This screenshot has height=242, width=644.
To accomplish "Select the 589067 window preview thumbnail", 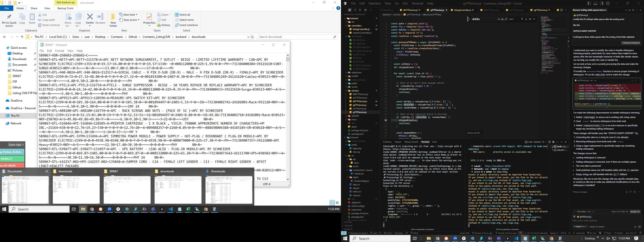I will click(x=127, y=190).
